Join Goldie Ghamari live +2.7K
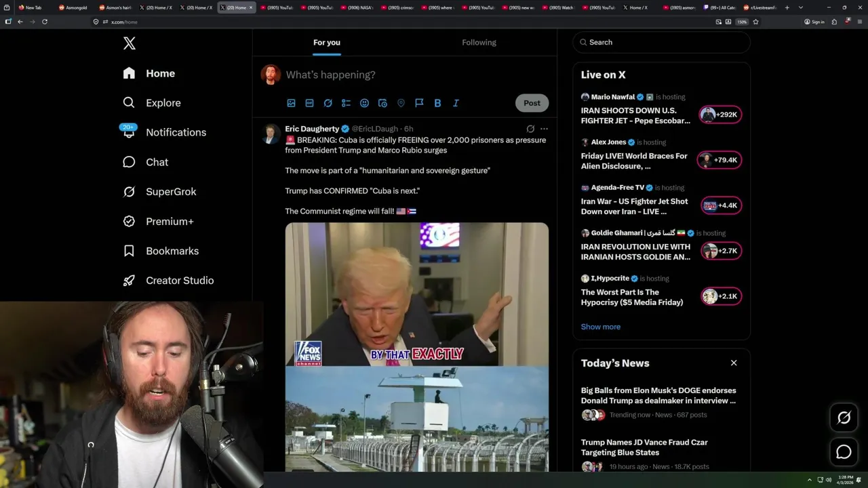 pyautogui.click(x=720, y=251)
